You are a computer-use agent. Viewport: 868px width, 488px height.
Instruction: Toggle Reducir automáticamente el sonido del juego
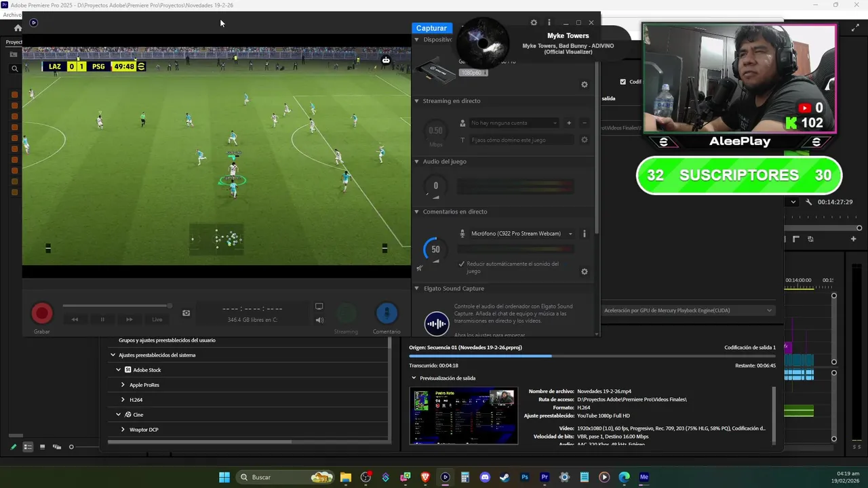[462, 264]
